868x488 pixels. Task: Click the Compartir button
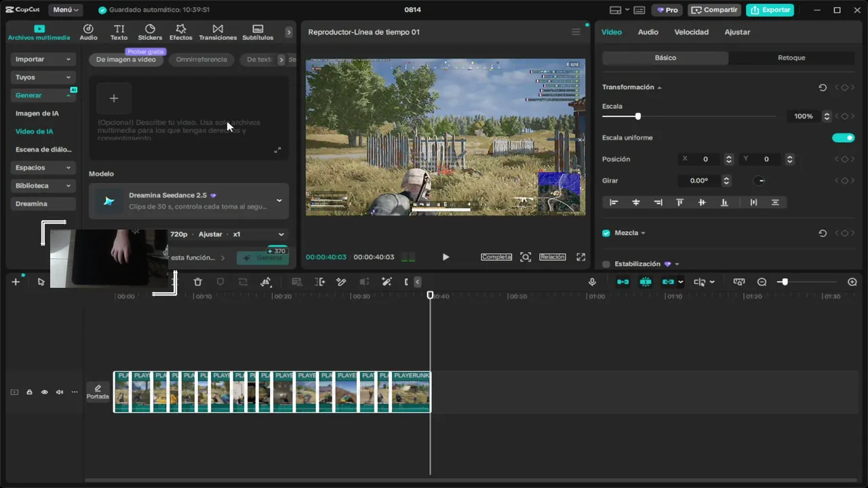pyautogui.click(x=714, y=10)
